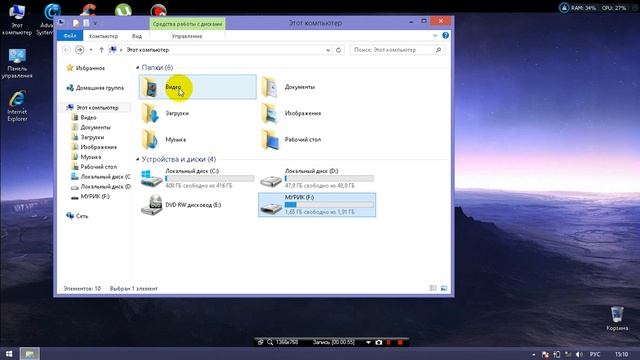Select Локальный диск (C:) drive icon
This screenshot has height=360, width=640.
pos(151,179)
